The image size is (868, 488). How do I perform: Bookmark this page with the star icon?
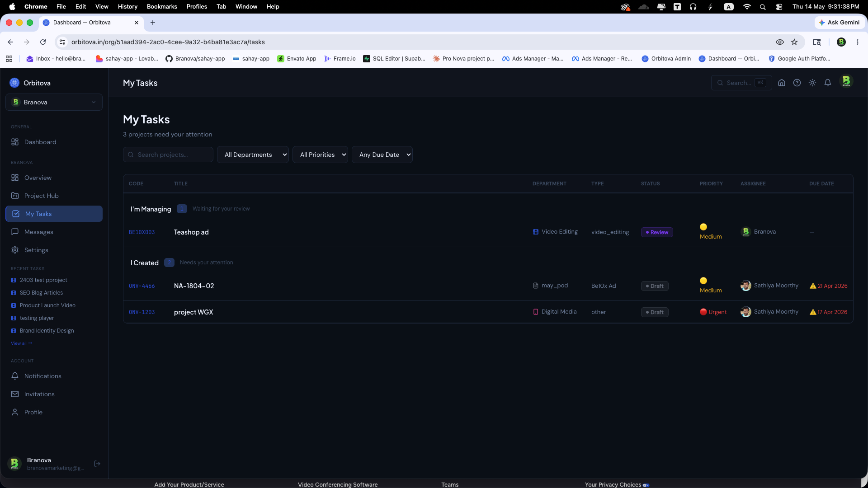pos(794,42)
